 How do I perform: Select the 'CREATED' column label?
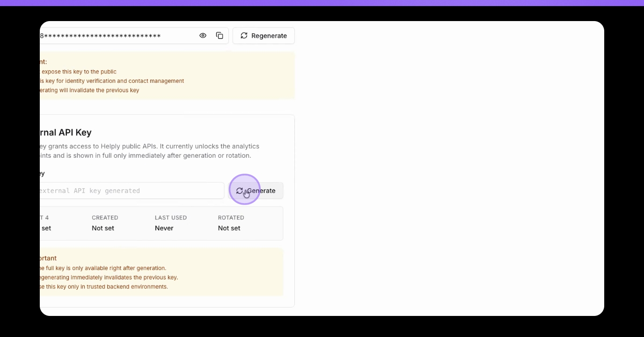click(x=105, y=218)
